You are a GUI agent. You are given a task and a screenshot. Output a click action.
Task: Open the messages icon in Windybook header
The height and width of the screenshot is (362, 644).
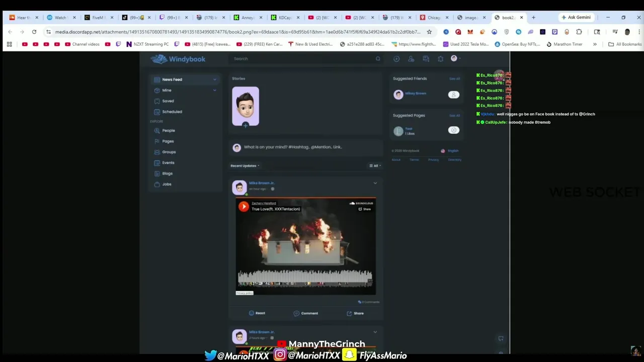(x=426, y=59)
